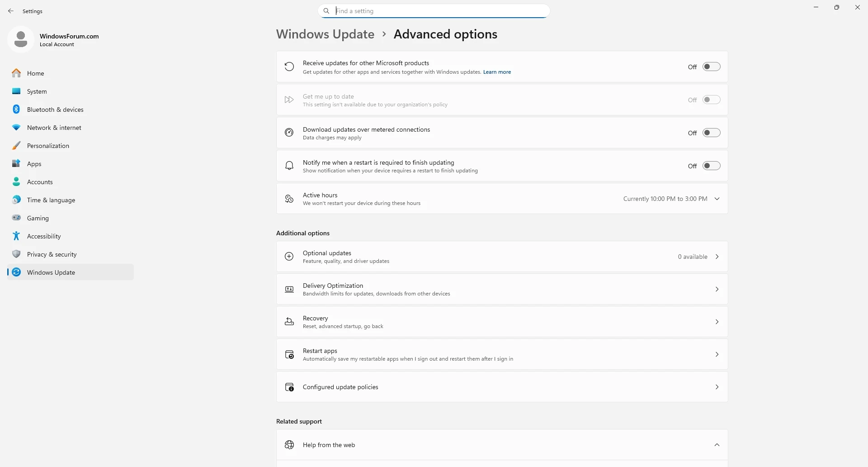Enable Receive updates for other Microsoft products
This screenshot has width=868, height=467.
pyautogui.click(x=711, y=67)
